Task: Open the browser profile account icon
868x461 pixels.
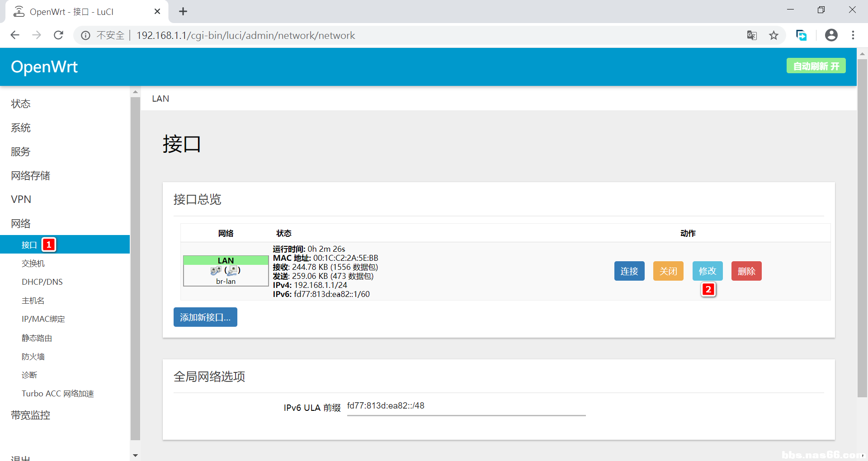Action: pyautogui.click(x=831, y=35)
